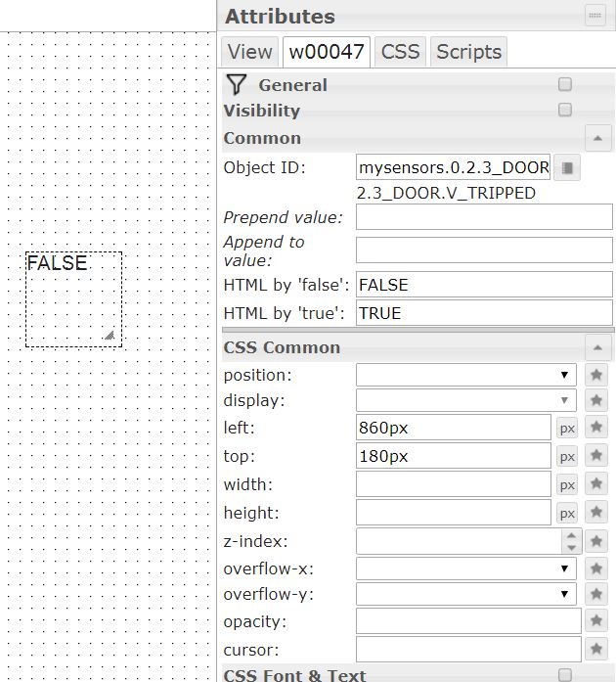Open the Scripts tab
This screenshot has width=616, height=682.
pos(468,52)
